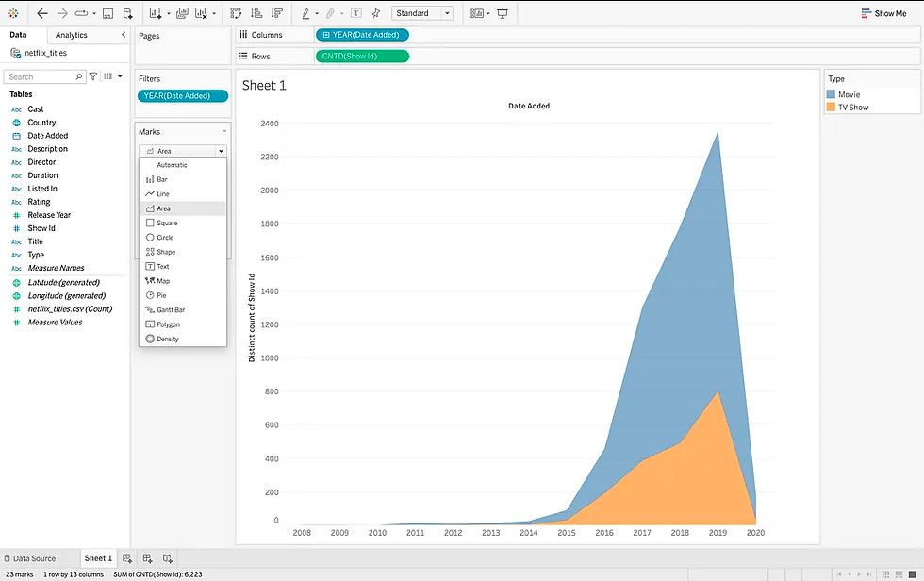Screen dimensions: 924x581
Task: Click the orange TV Show legend swatch
Action: [x=831, y=107]
